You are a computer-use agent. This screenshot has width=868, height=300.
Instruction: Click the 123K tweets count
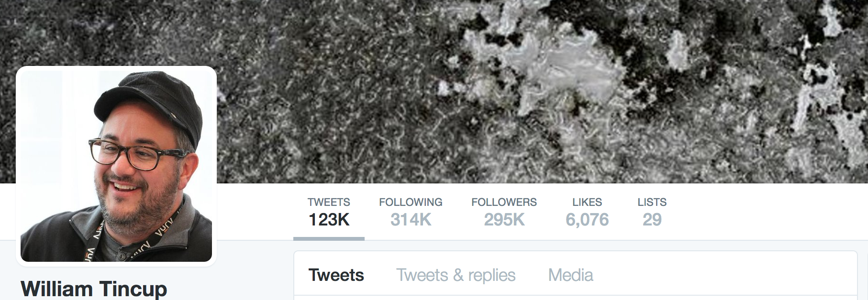click(x=329, y=220)
